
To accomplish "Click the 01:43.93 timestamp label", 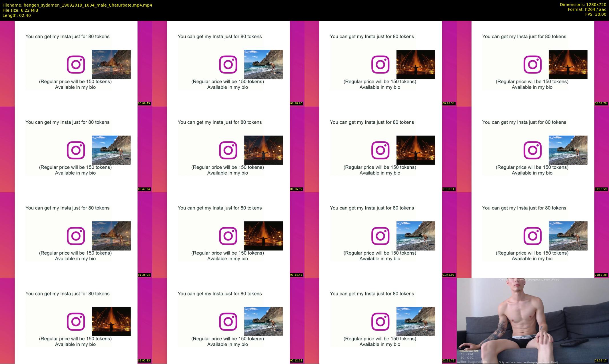I will (448, 275).
